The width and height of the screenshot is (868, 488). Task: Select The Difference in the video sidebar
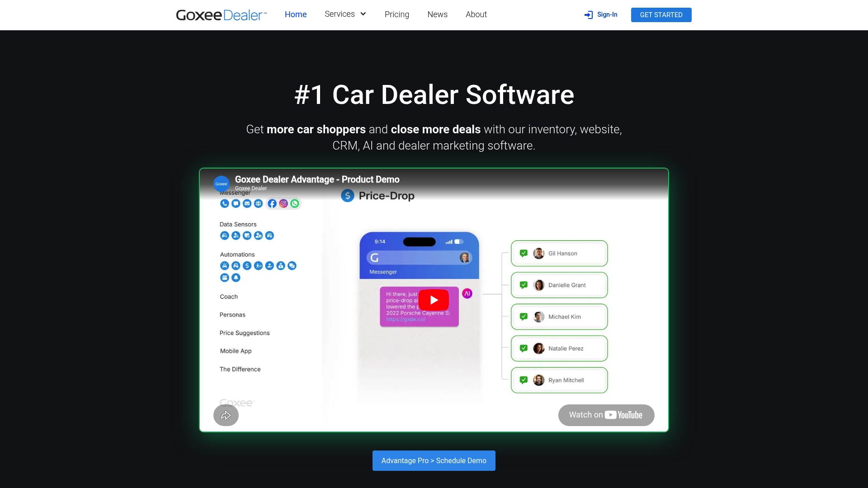coord(240,369)
